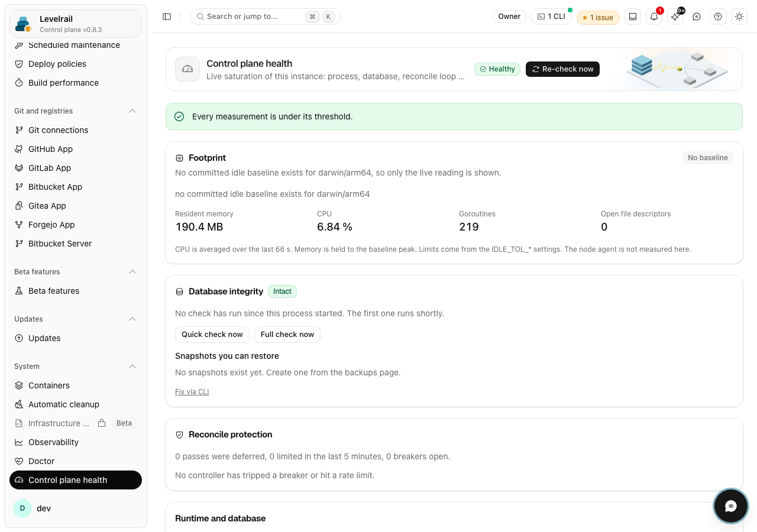This screenshot has width=757, height=532.
Task: Click the Footprint chip icon
Action: pyautogui.click(x=179, y=158)
